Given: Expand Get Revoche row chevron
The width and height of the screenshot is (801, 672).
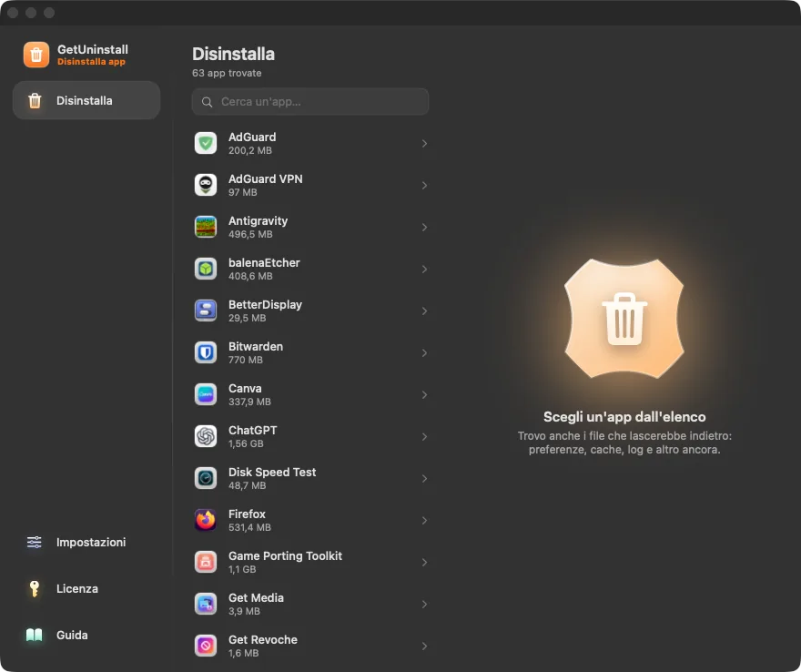Looking at the screenshot, I should (x=424, y=647).
